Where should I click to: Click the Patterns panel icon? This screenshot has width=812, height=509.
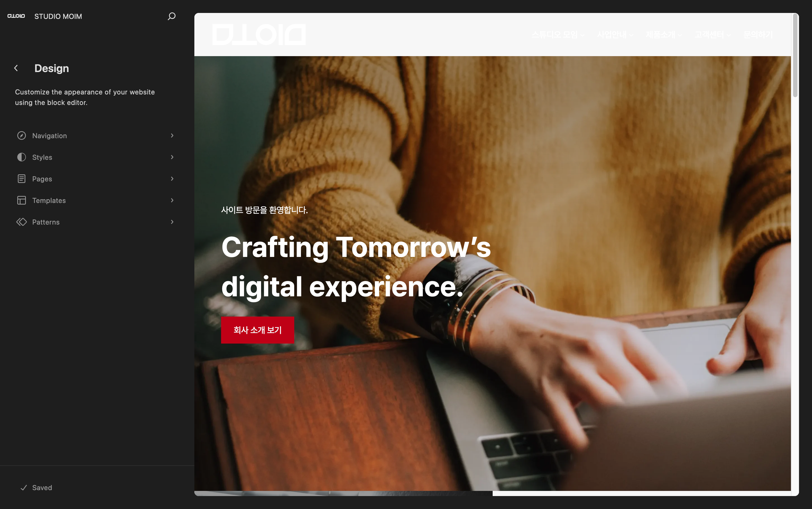tap(21, 222)
